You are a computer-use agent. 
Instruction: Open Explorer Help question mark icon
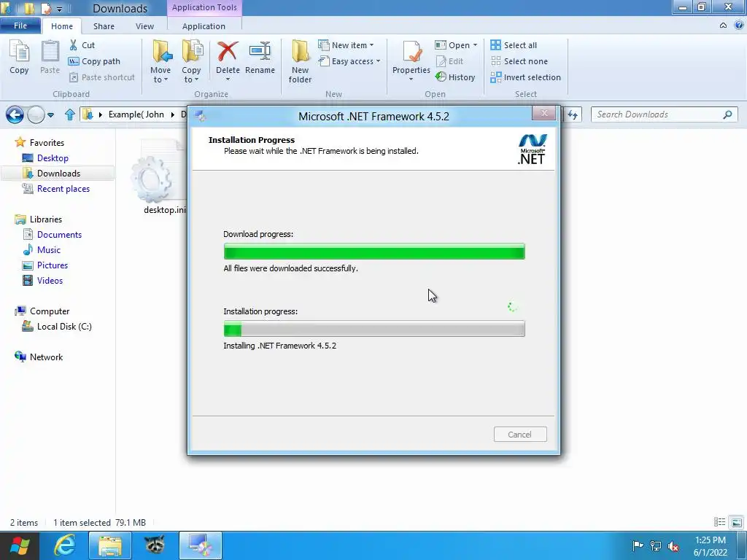[x=740, y=26]
